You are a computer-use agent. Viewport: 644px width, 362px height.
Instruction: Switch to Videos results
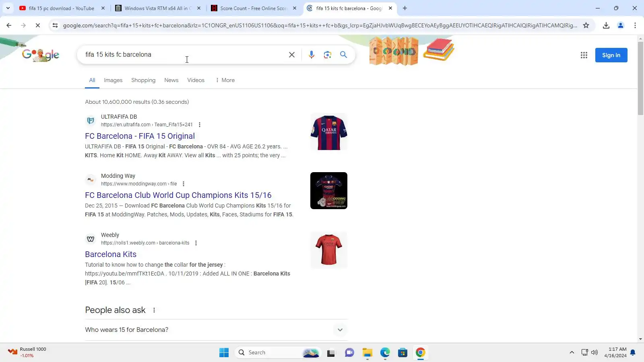click(196, 80)
